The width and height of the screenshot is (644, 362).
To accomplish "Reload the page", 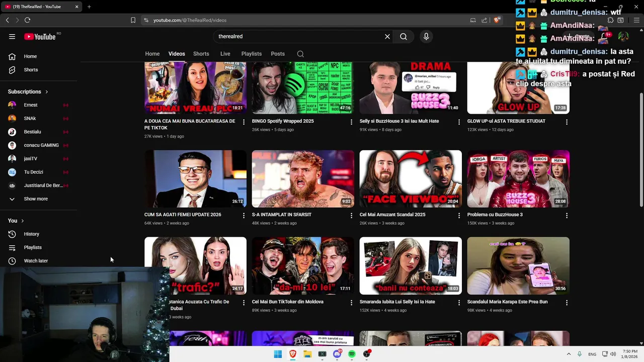I will [x=27, y=20].
